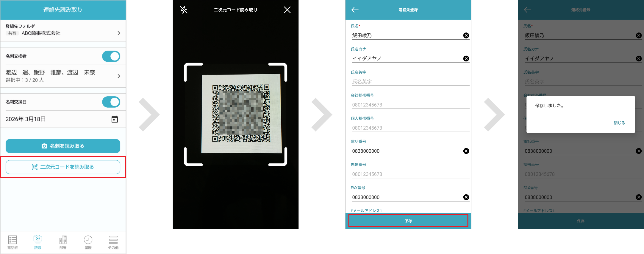This screenshot has width=644, height=254.
Task: Tap the 二次元コードを読み取る button
Action: 63,167
